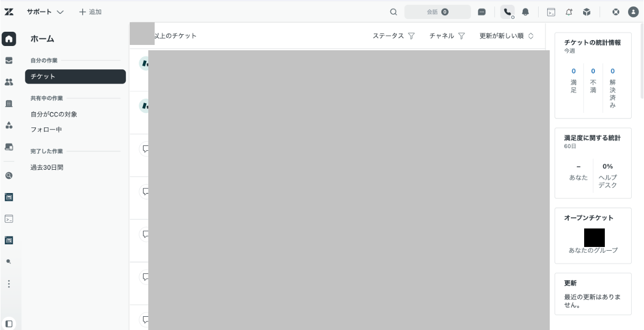Open the bell with plus icon
The image size is (644, 330).
tap(568, 12)
